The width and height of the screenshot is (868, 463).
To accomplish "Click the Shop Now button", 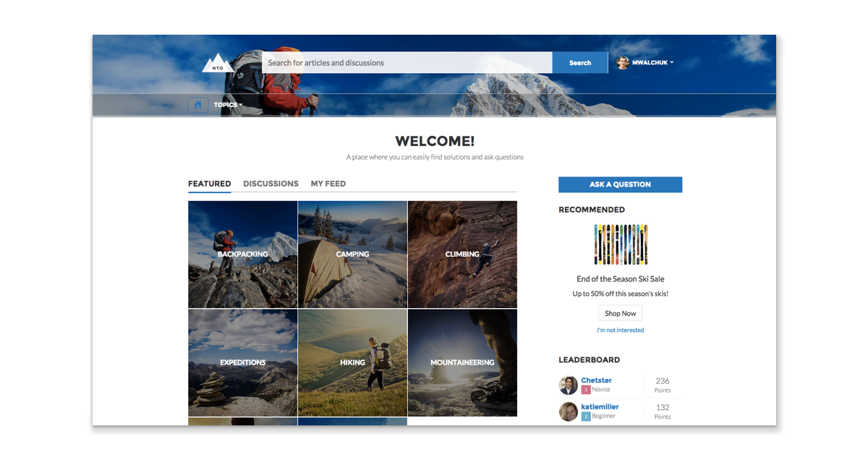I will (621, 313).
